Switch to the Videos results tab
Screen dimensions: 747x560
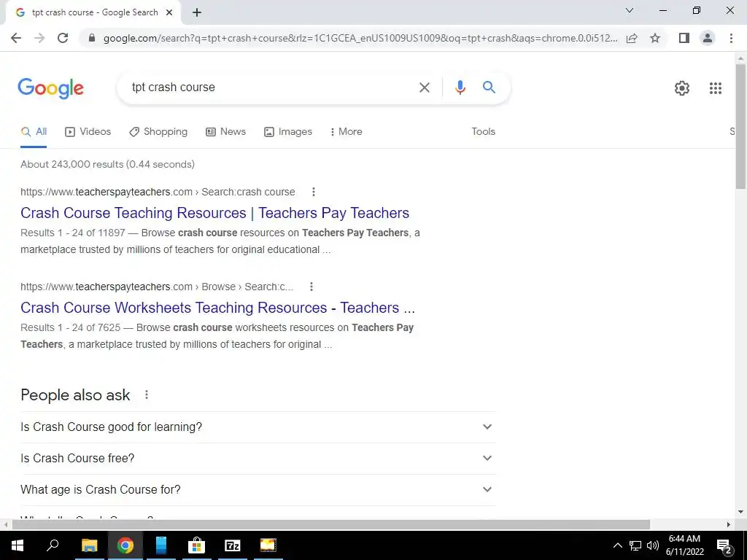(88, 132)
